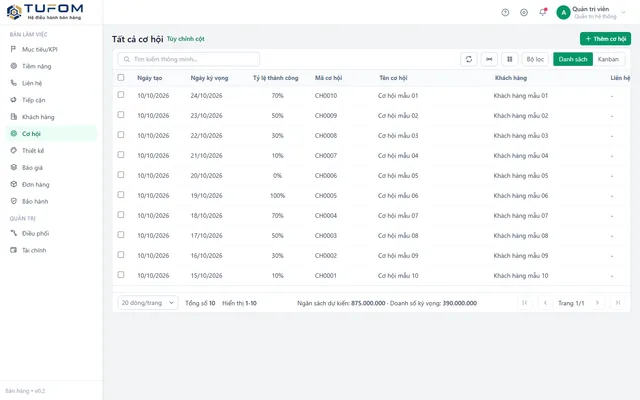Go to previous page arrow in pagination

pos(545,303)
